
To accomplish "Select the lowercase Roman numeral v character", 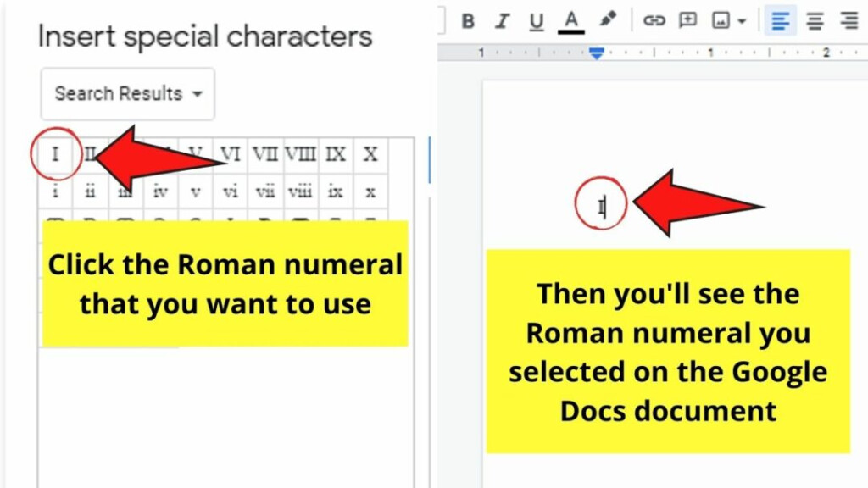I will click(x=196, y=191).
